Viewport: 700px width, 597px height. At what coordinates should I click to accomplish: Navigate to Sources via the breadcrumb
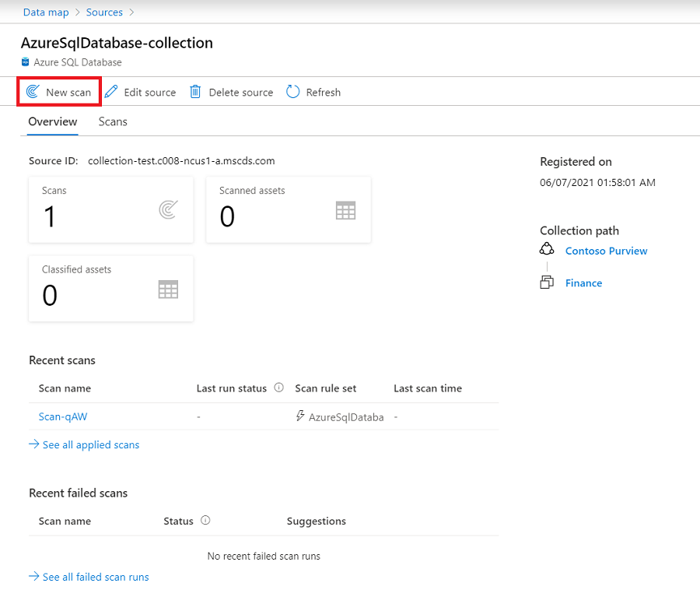click(x=104, y=12)
